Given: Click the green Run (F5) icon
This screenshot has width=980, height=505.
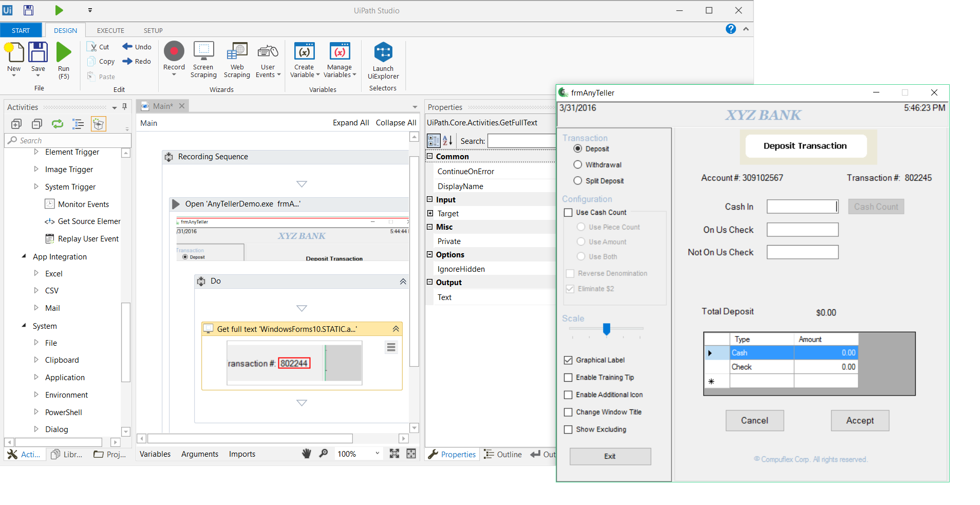Looking at the screenshot, I should (64, 52).
